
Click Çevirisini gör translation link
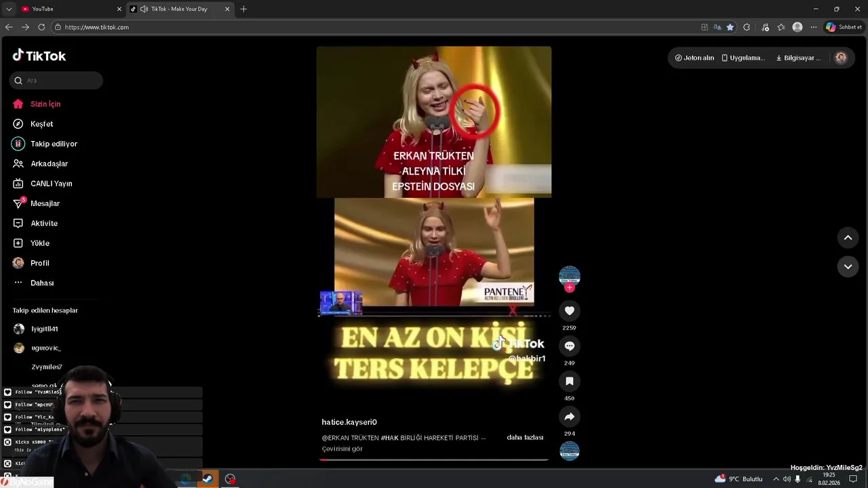(x=342, y=449)
